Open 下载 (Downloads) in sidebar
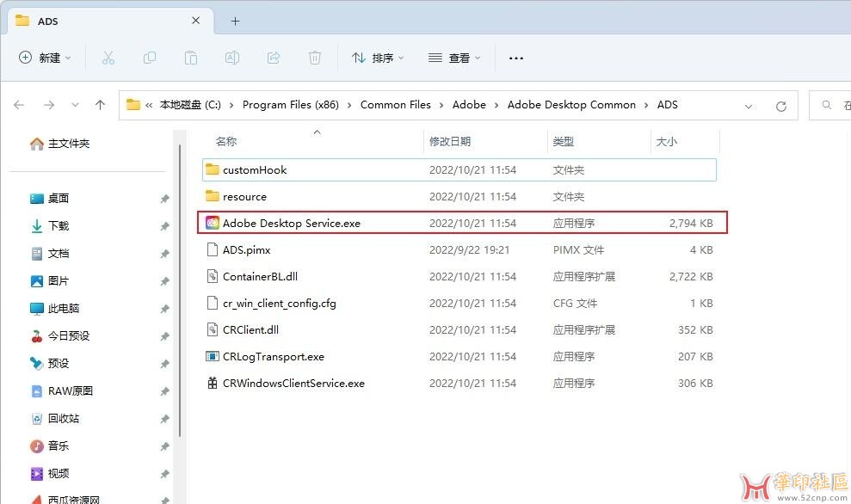The width and height of the screenshot is (851, 504). point(49,225)
